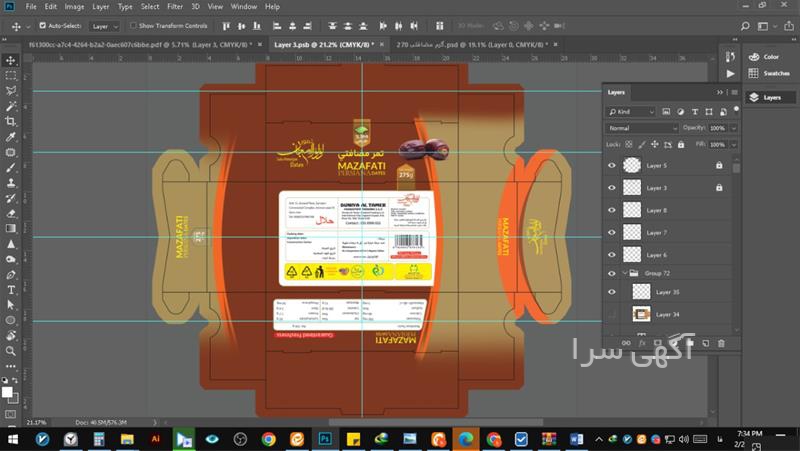The image size is (800, 451).
Task: Uncheck the Auto-Select checkbox
Action: [42, 25]
